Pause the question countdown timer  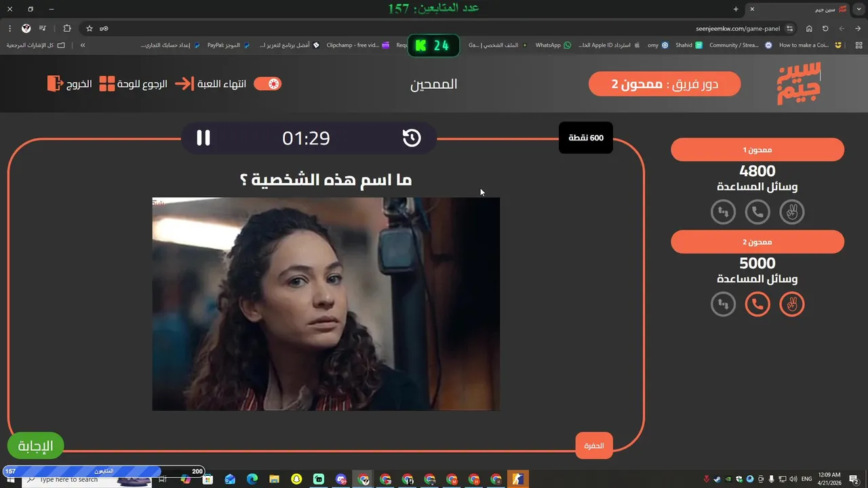[x=203, y=138]
